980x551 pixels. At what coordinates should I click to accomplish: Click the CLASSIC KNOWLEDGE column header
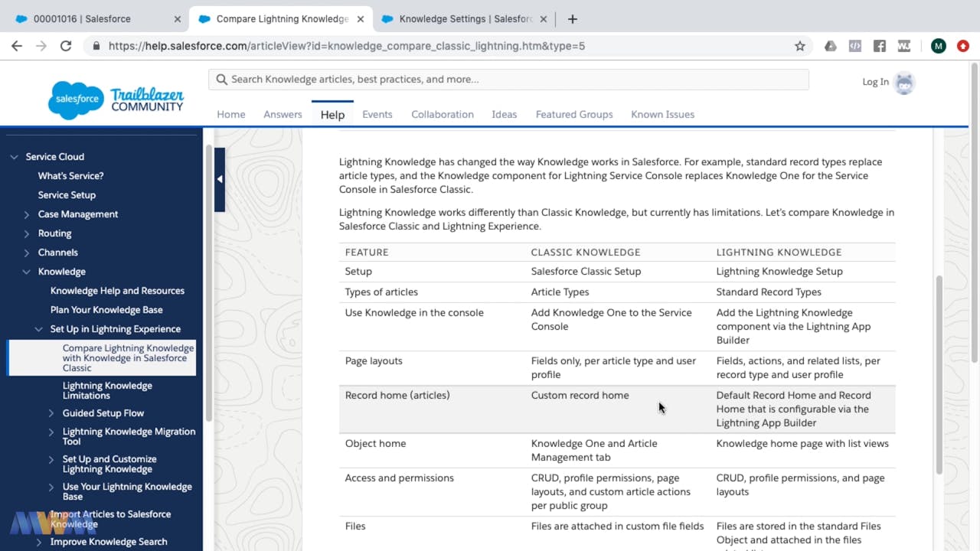tap(586, 253)
